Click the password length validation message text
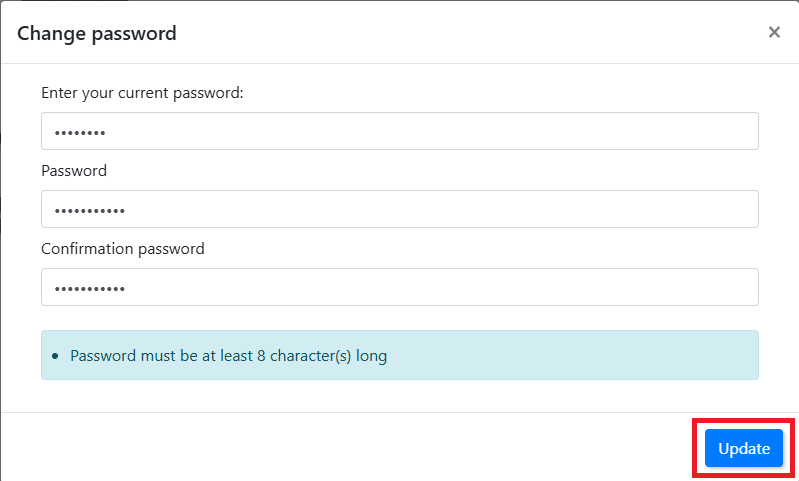 [x=228, y=355]
